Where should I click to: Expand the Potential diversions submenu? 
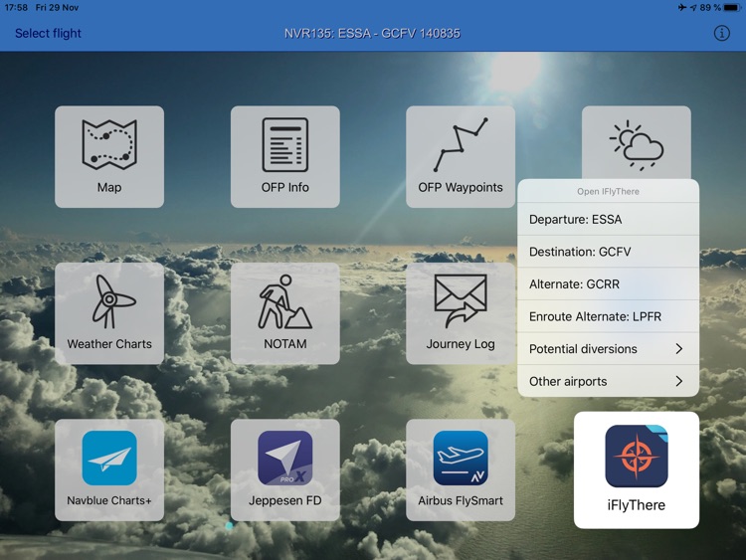pyautogui.click(x=608, y=349)
